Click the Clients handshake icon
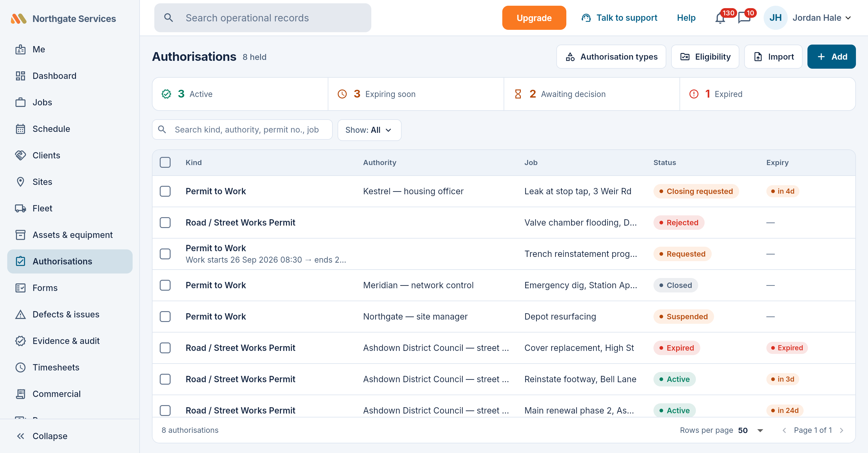This screenshot has width=868, height=453. pyautogui.click(x=20, y=155)
